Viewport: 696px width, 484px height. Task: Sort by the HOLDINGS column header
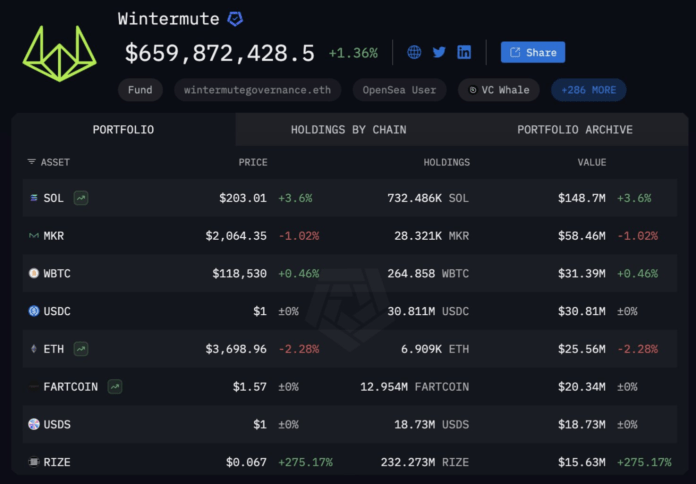tap(447, 163)
